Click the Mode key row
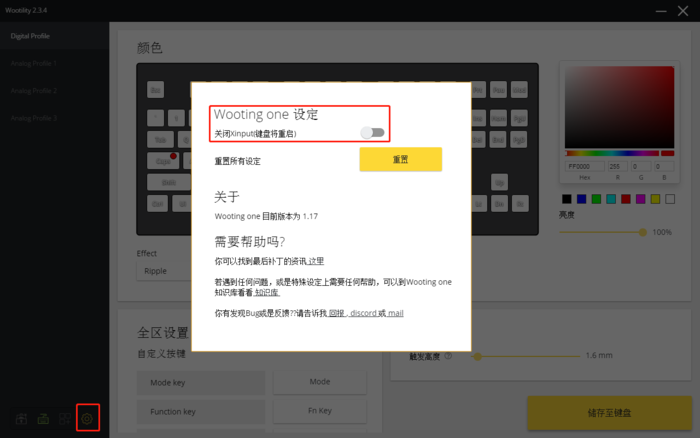The width and height of the screenshot is (700, 438). click(201, 383)
